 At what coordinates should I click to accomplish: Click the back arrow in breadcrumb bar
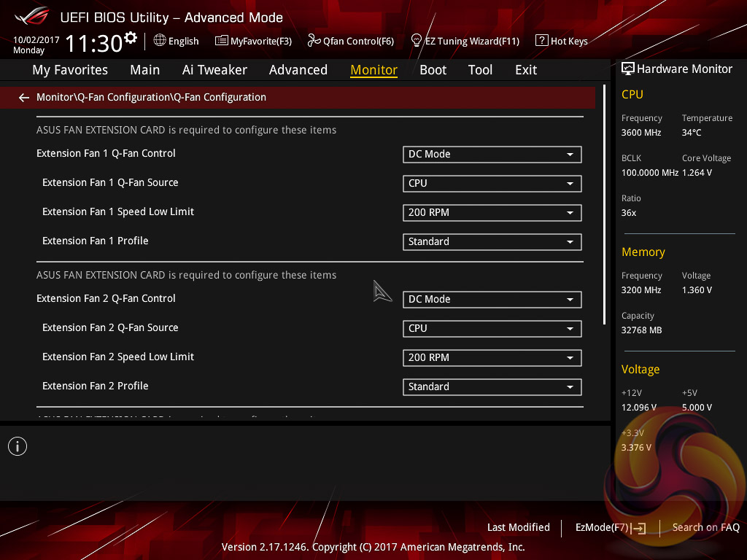click(x=24, y=98)
